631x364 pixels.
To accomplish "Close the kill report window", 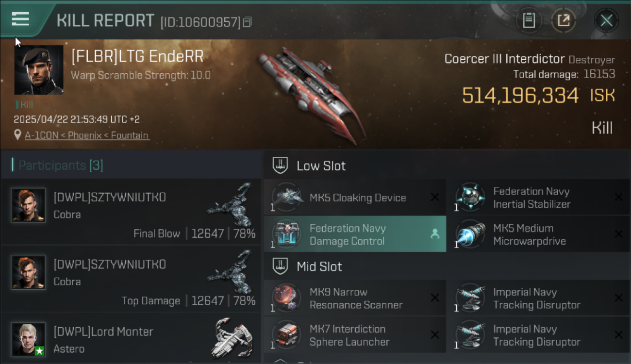I will 606,20.
